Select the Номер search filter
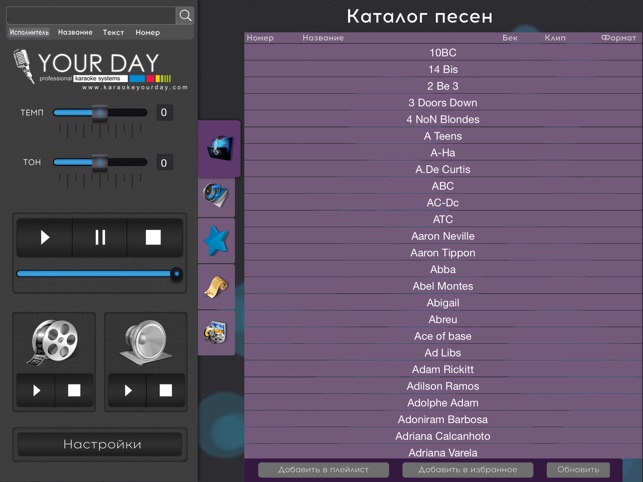Screen dimensions: 643x482 pyautogui.click(x=148, y=32)
